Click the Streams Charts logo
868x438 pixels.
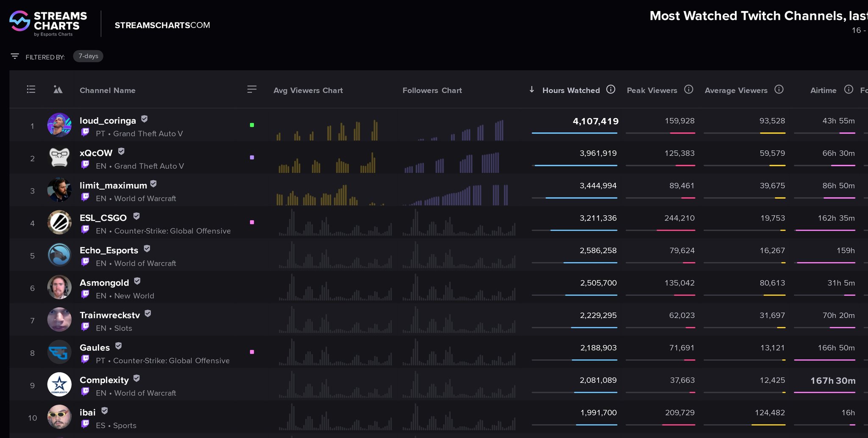pyautogui.click(x=48, y=23)
